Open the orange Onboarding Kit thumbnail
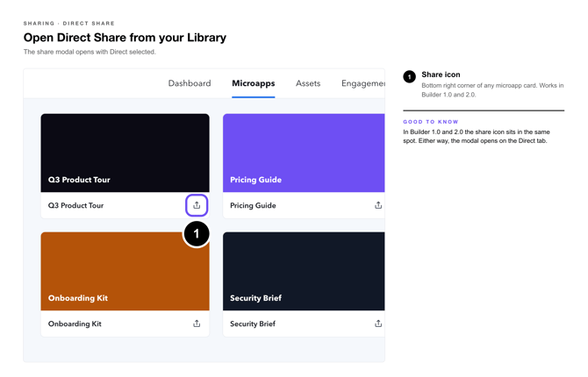The width and height of the screenshot is (588, 377). pos(125,271)
